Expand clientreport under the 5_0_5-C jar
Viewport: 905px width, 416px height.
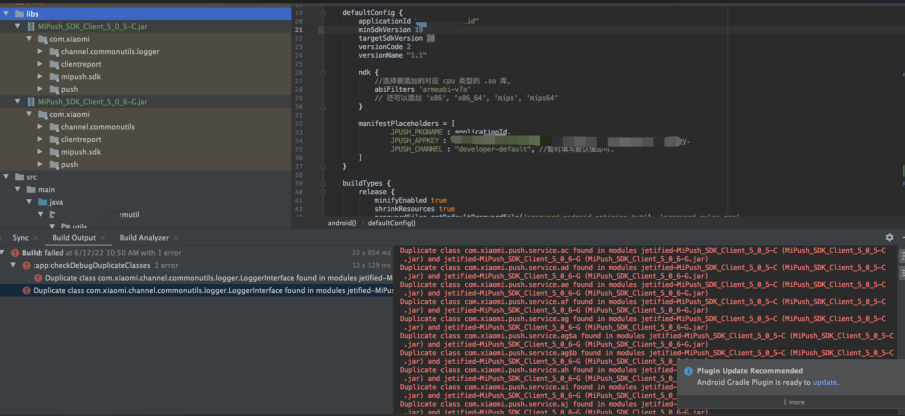pyautogui.click(x=40, y=64)
